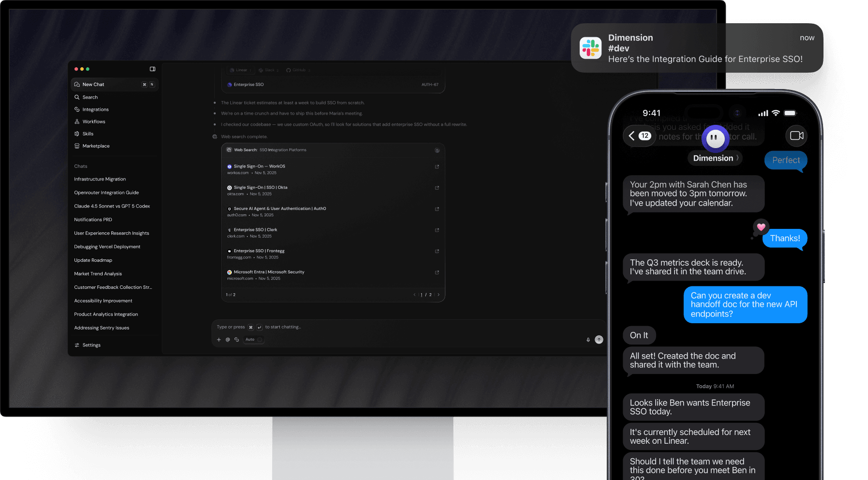Open external link for WorkOS result
Image resolution: width=868 pixels, height=480 pixels.
[437, 167]
